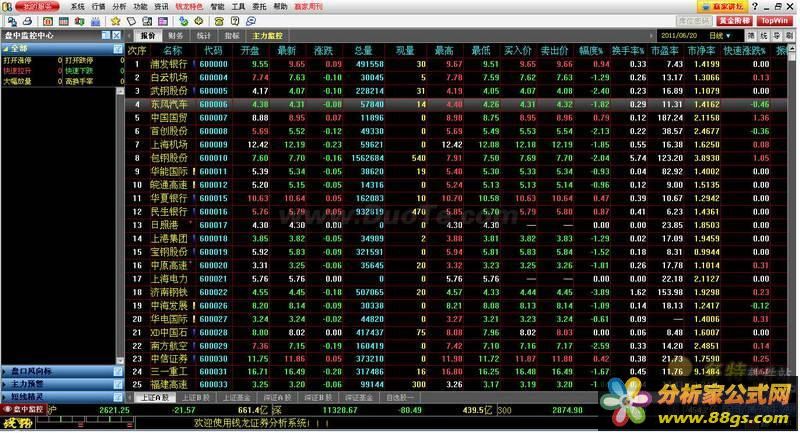Click the 快速拉升 monitor item
This screenshot has width=800, height=433.
pyautogui.click(x=17, y=71)
